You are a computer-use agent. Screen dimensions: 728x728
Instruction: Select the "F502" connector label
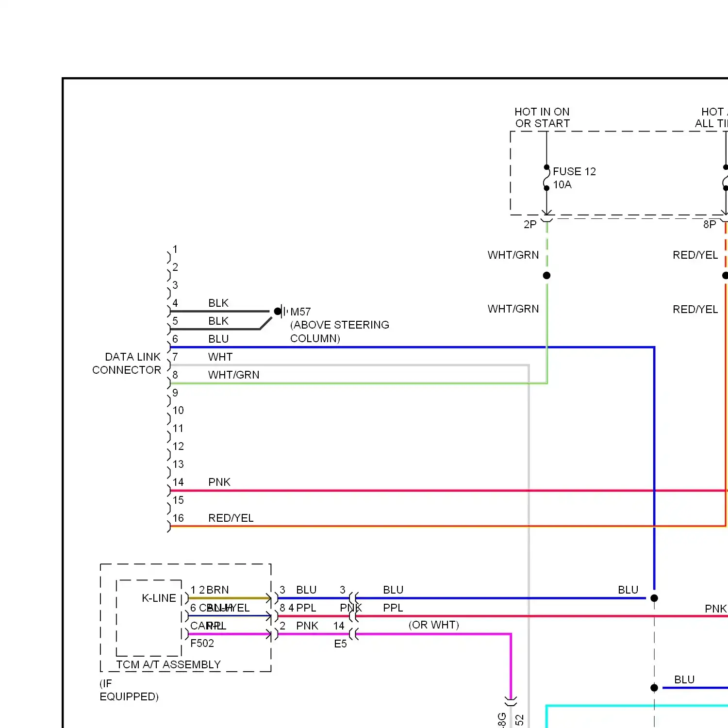pyautogui.click(x=202, y=643)
